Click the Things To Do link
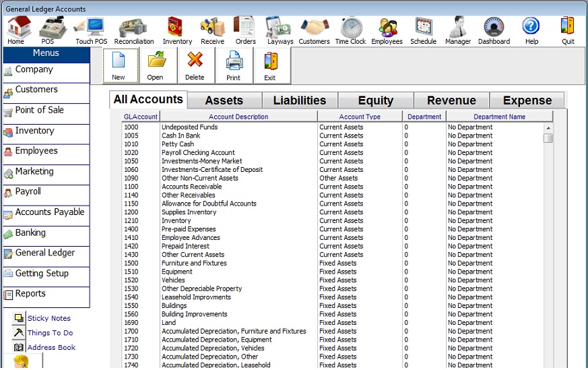588x370 pixels. [50, 332]
